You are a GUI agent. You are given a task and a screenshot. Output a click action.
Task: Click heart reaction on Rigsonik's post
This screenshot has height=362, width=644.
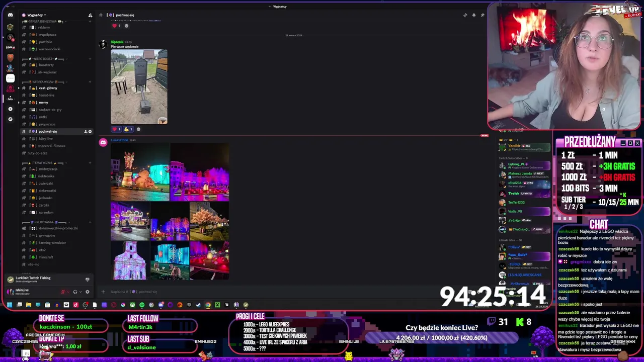point(117,129)
